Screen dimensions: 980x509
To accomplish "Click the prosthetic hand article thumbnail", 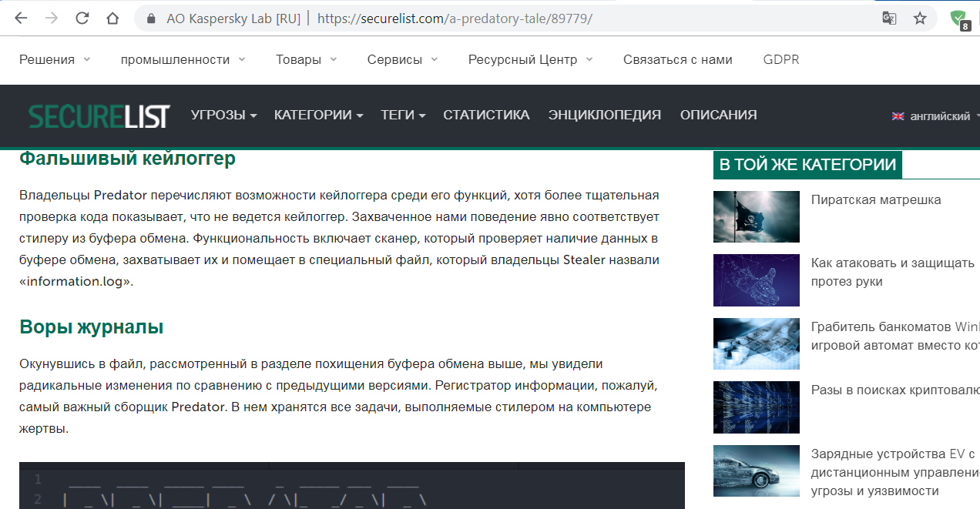I will point(757,280).
